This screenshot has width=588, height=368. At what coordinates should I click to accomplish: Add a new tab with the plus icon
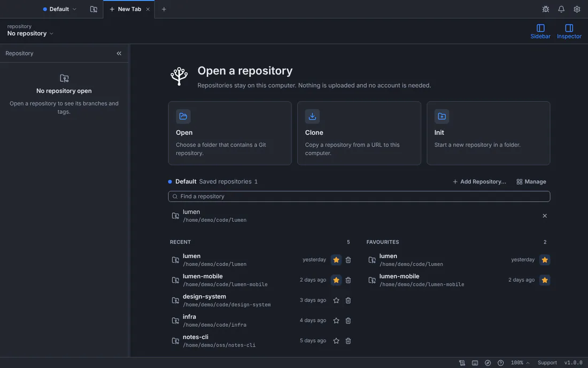click(164, 9)
